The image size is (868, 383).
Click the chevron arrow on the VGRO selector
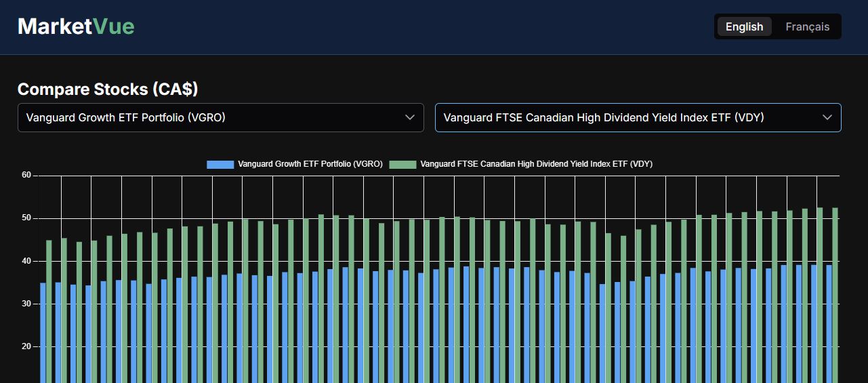409,117
